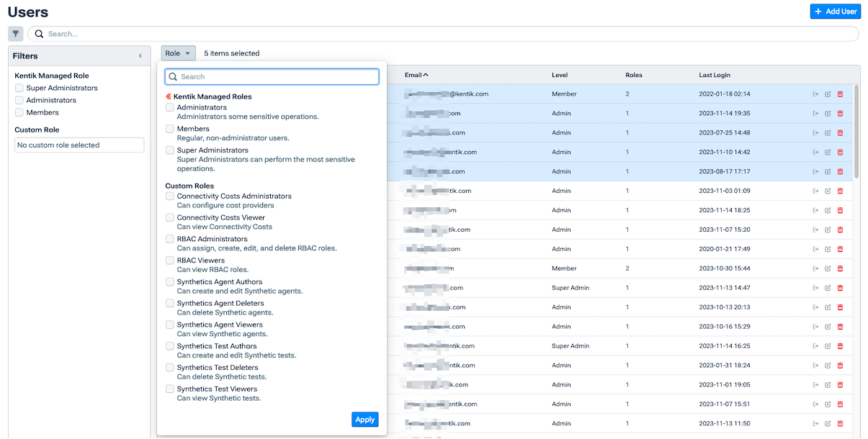Click the Roles column header
The width and height of the screenshot is (868, 439).
[x=634, y=75]
